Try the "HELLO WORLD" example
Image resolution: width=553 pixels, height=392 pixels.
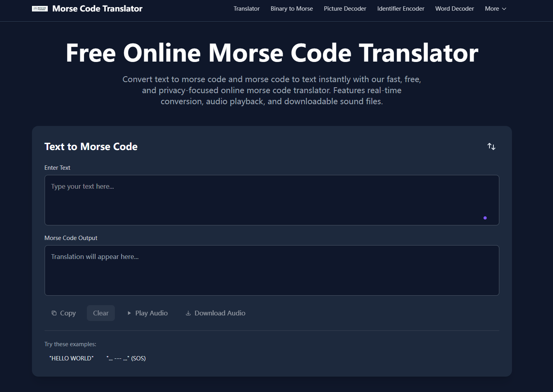click(x=71, y=358)
